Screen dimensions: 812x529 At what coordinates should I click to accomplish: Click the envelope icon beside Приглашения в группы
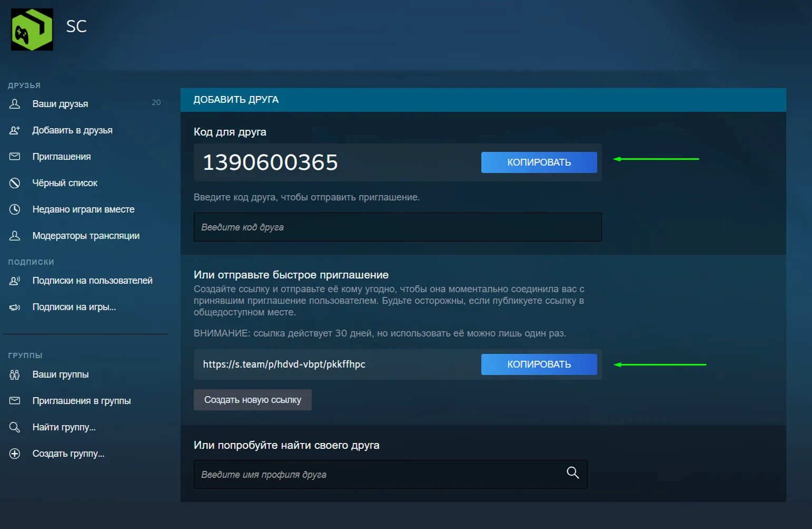click(x=15, y=401)
